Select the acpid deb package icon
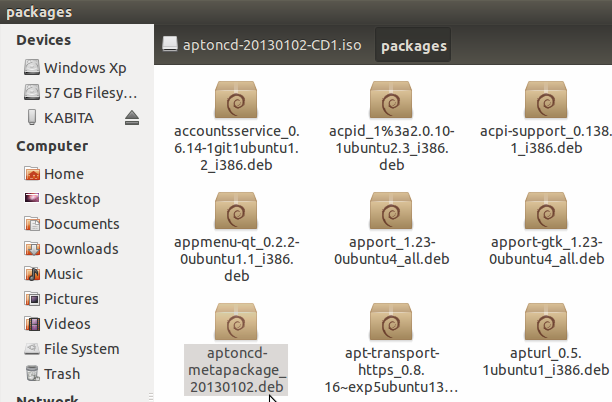Image resolution: width=612 pixels, height=402 pixels. (391, 102)
